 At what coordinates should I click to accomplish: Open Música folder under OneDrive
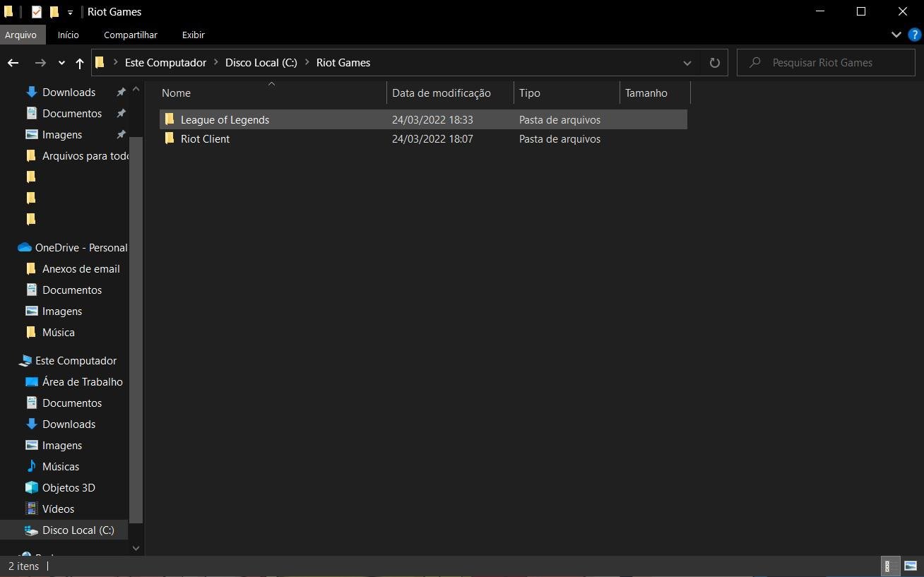pos(58,333)
